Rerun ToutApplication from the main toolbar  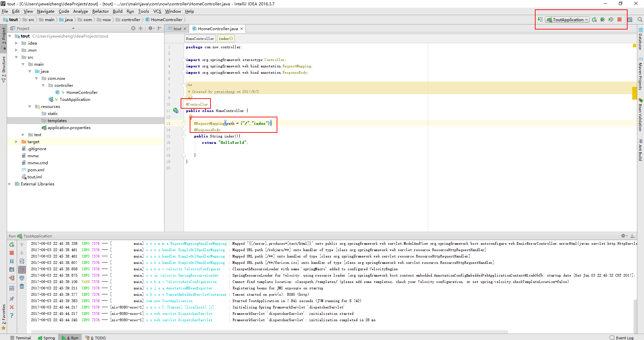pyautogui.click(x=594, y=19)
